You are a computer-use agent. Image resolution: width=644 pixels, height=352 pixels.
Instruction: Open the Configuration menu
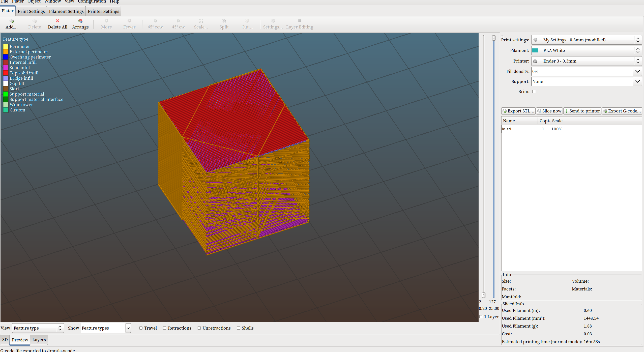(92, 2)
